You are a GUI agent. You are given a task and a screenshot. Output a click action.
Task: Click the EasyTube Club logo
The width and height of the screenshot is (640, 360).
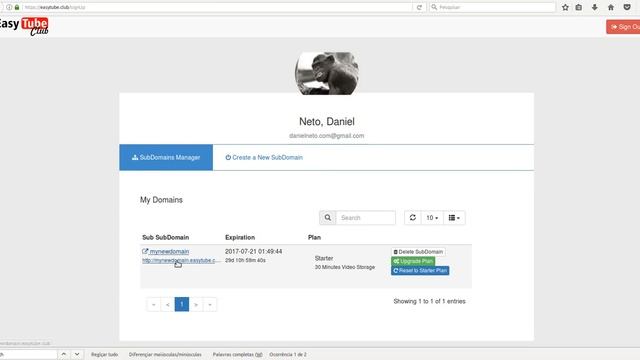24,27
